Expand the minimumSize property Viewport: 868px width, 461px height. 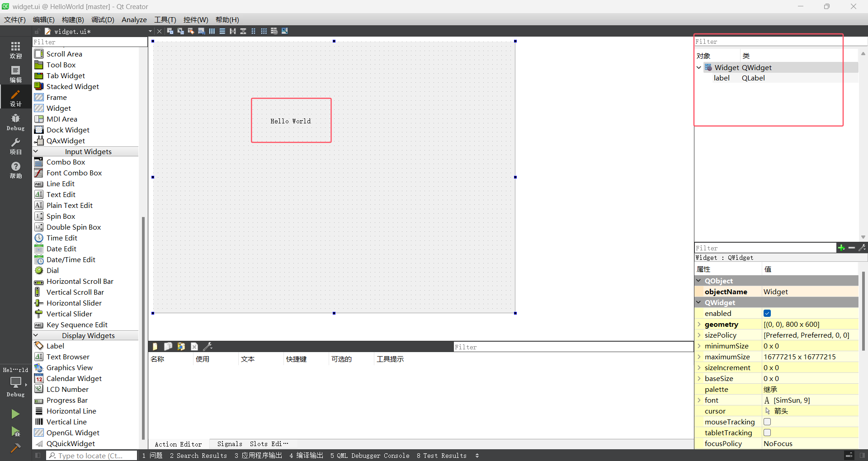coord(699,346)
